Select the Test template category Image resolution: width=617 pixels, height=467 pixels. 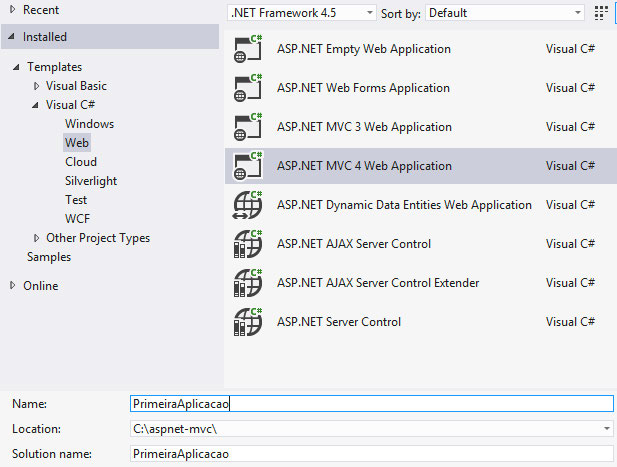(x=76, y=199)
